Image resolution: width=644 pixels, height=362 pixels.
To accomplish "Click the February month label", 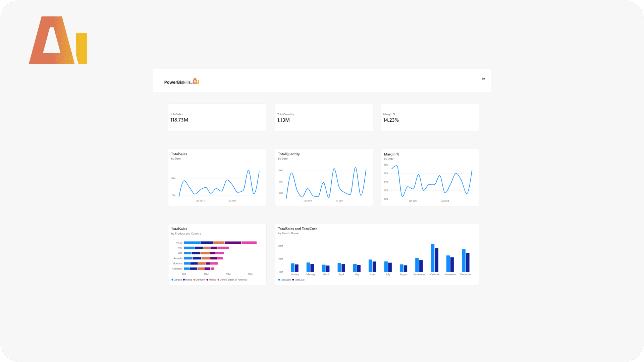I will click(x=310, y=275).
